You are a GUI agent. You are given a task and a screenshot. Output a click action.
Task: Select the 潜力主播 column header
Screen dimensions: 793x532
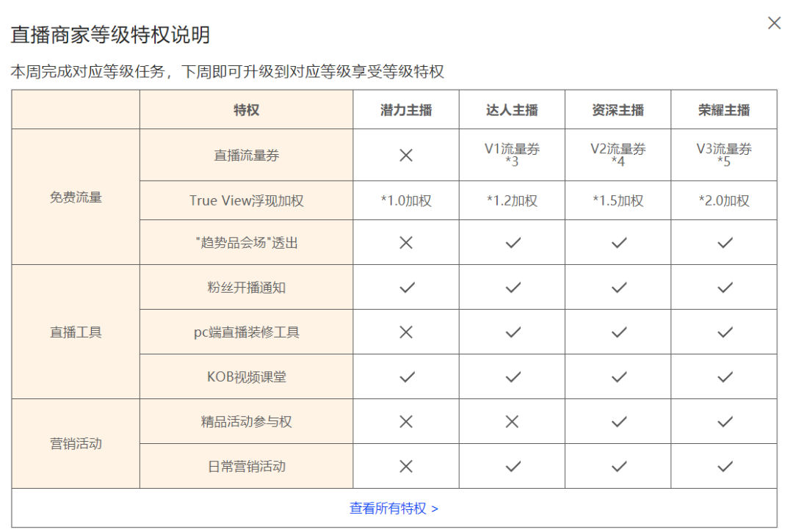point(406,110)
